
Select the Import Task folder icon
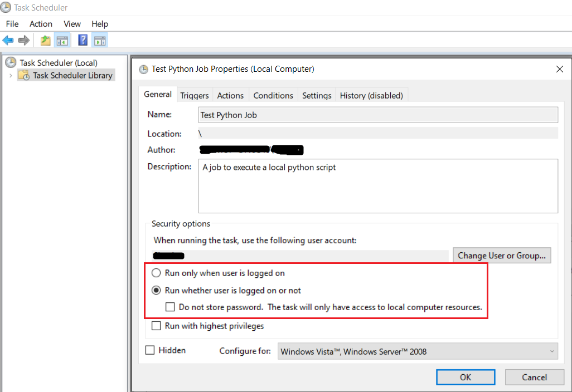click(45, 40)
